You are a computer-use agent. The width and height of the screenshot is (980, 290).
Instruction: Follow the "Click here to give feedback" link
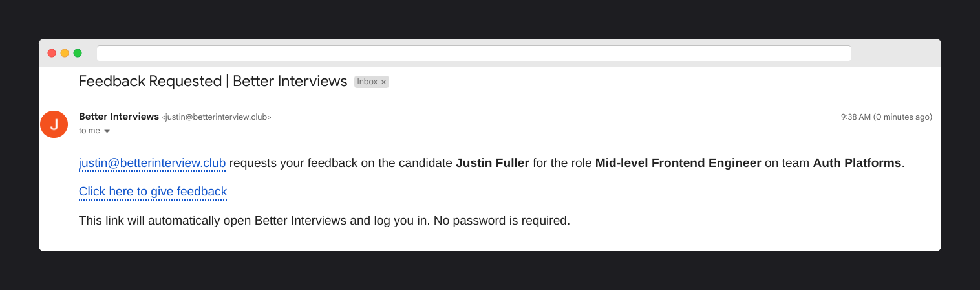tap(153, 192)
